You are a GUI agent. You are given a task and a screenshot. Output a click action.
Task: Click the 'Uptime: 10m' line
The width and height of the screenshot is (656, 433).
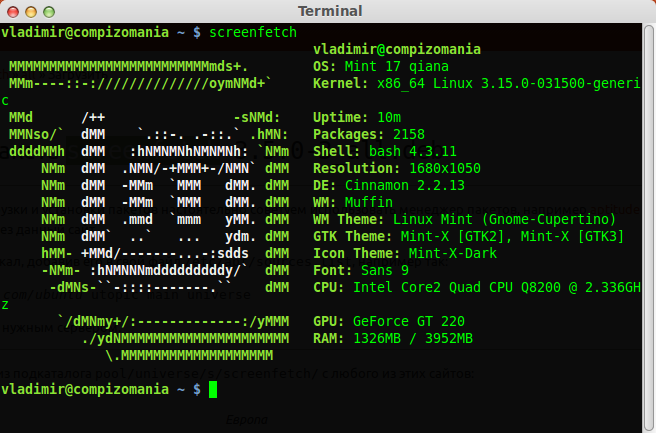[357, 118]
